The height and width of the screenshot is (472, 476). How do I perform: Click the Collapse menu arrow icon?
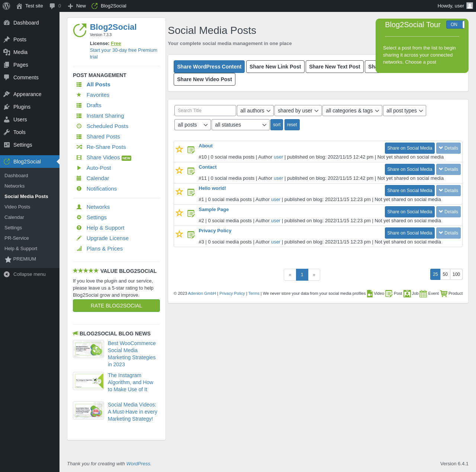click(x=7, y=274)
